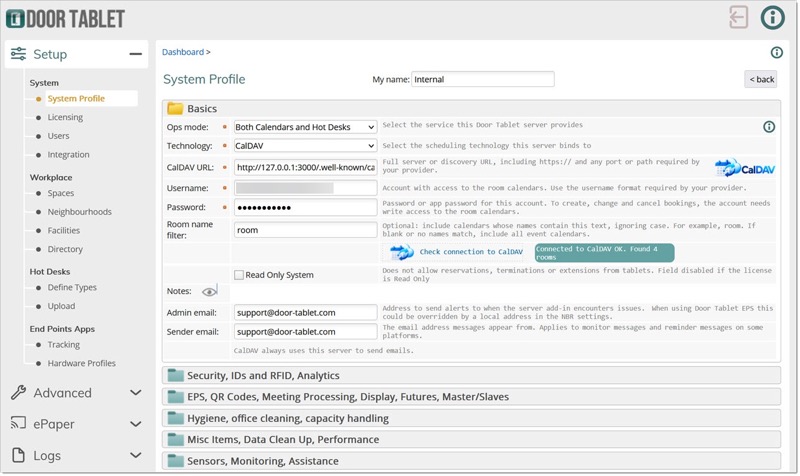800x476 pixels.
Task: Click the My name input field
Action: (x=483, y=79)
